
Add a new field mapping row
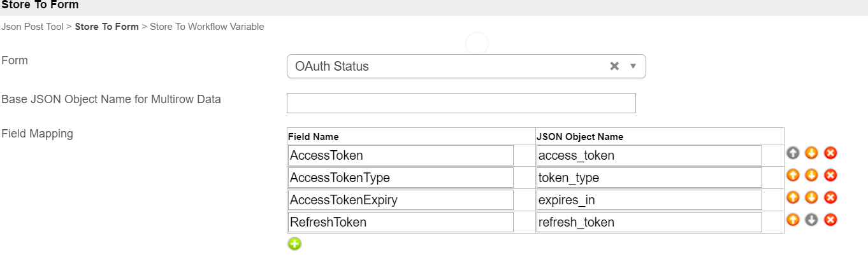(294, 244)
